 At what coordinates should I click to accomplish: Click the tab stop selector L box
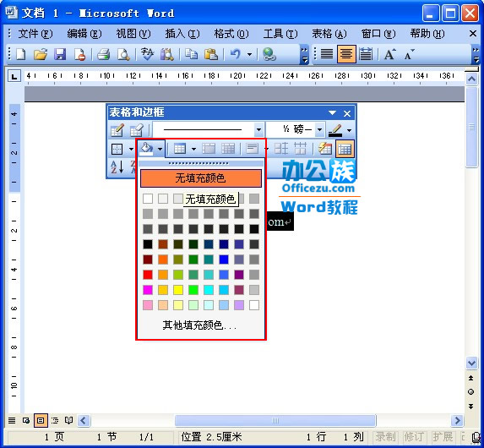[x=14, y=76]
